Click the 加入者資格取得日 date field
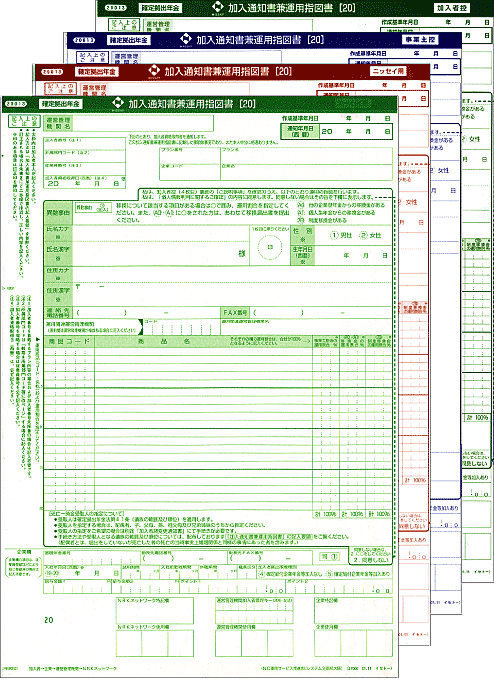 pyautogui.click(x=84, y=182)
